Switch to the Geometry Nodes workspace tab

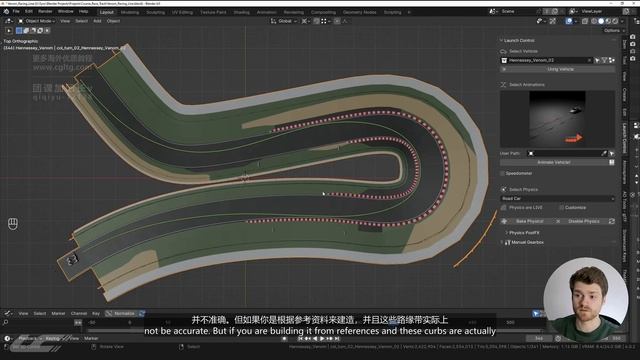click(x=360, y=12)
